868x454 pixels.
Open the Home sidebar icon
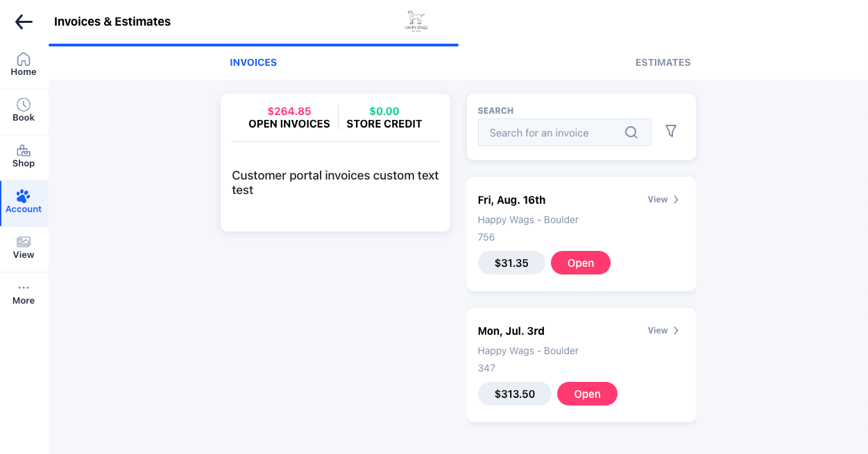(24, 60)
